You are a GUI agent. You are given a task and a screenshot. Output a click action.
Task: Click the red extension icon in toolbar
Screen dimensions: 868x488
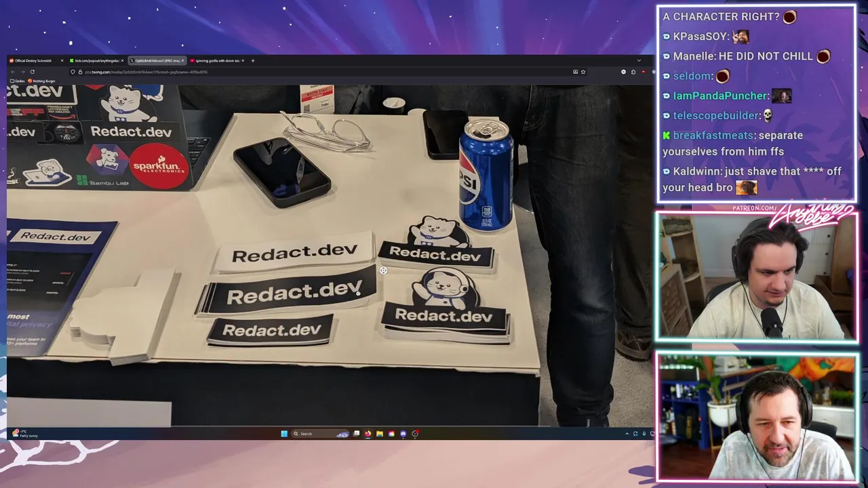pos(644,72)
